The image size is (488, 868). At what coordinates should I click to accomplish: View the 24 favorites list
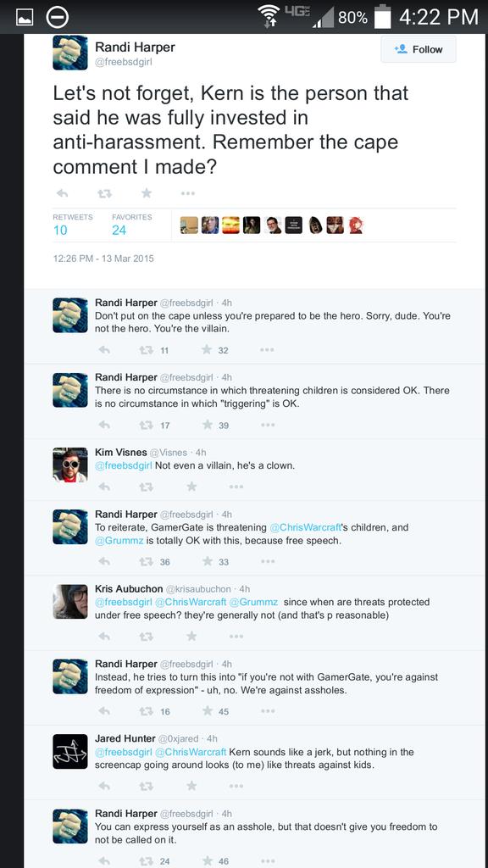tap(131, 225)
